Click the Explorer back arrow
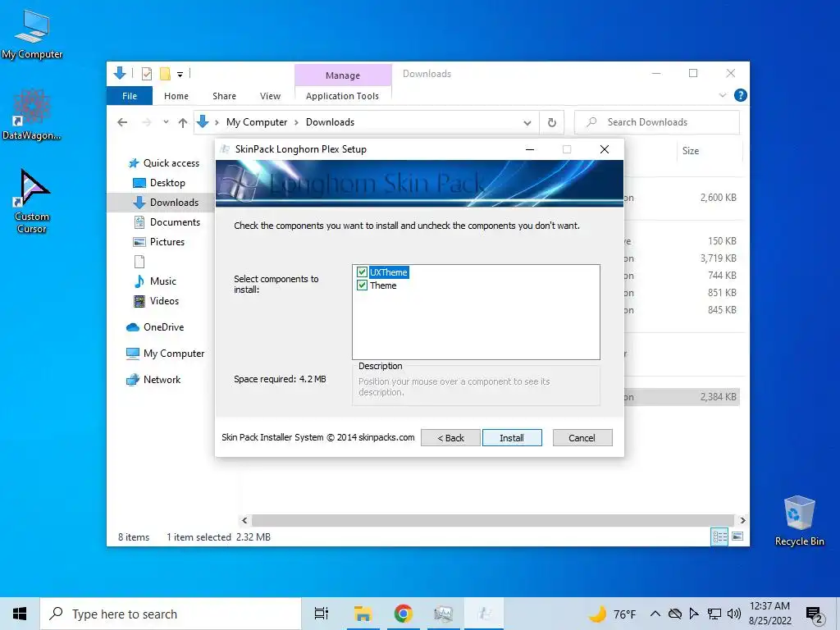 click(x=122, y=123)
